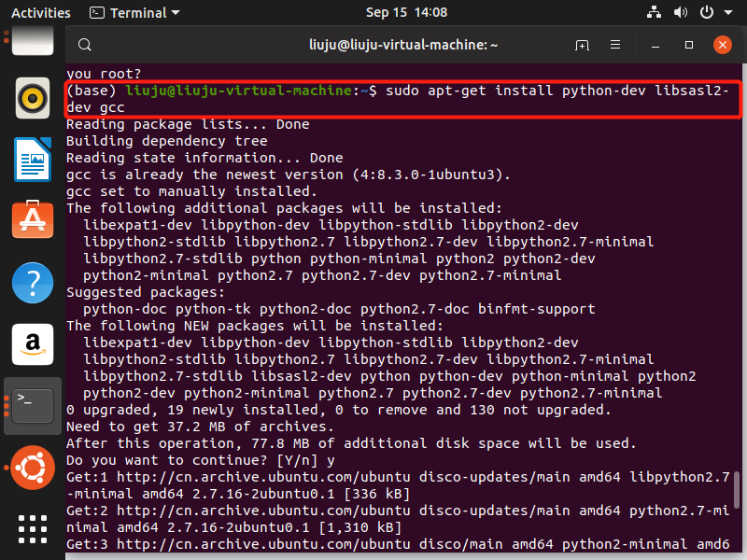Click the search icon in terminal header bar
Screen dimensions: 747x560
(x=84, y=44)
